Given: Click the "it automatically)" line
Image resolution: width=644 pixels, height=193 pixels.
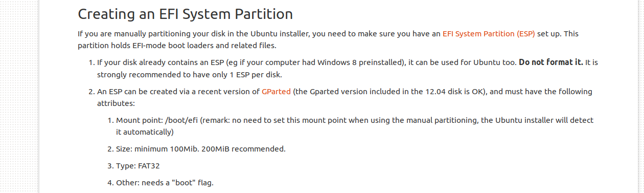Looking at the screenshot, I should tap(145, 132).
